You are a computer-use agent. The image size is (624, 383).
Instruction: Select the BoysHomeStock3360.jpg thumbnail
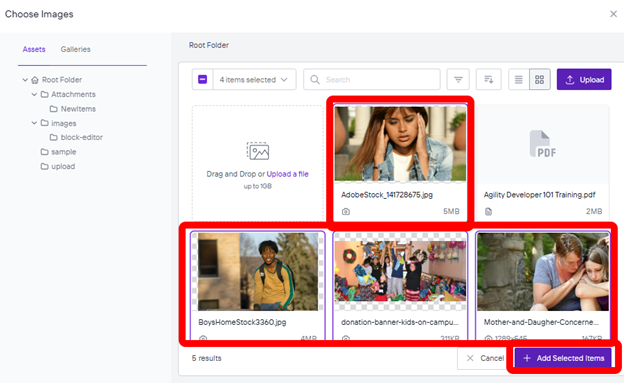point(258,272)
